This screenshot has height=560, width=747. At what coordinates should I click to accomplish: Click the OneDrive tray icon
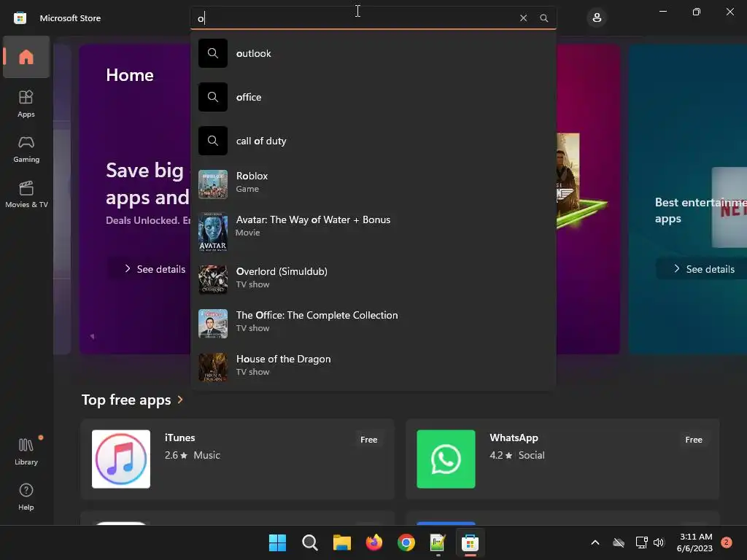click(619, 542)
